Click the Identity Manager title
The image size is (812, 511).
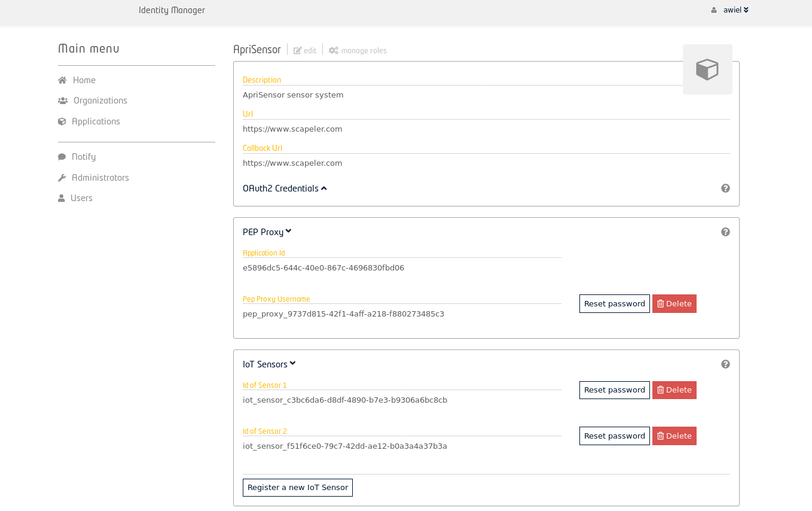172,10
